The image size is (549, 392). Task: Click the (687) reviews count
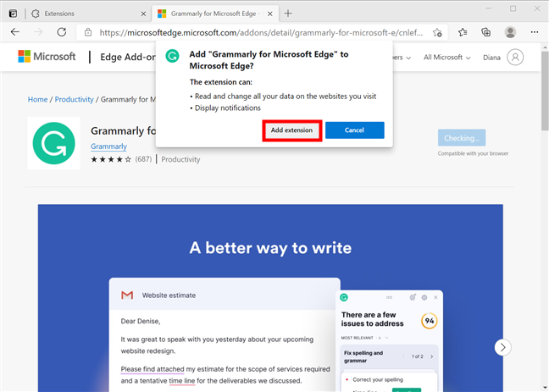pyautogui.click(x=143, y=159)
